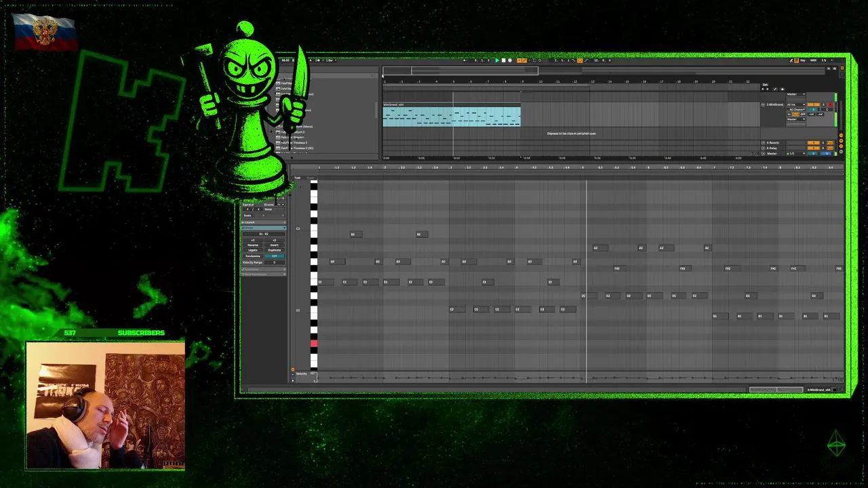868x488 pixels.
Task: Click the Stop button in transport
Action: pyautogui.click(x=504, y=60)
